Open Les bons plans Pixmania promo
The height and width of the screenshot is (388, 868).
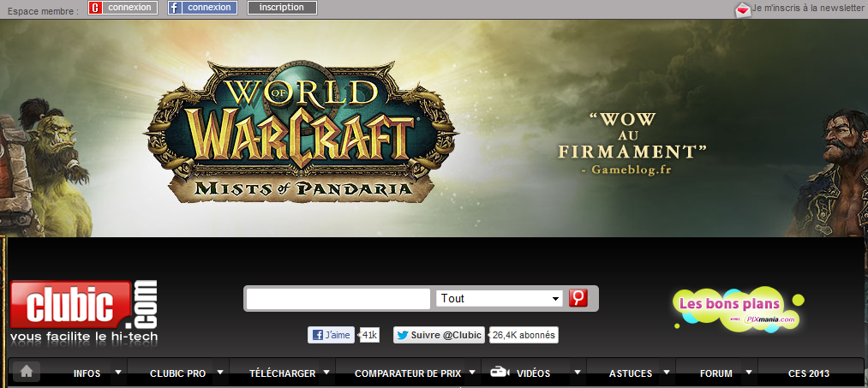(738, 309)
